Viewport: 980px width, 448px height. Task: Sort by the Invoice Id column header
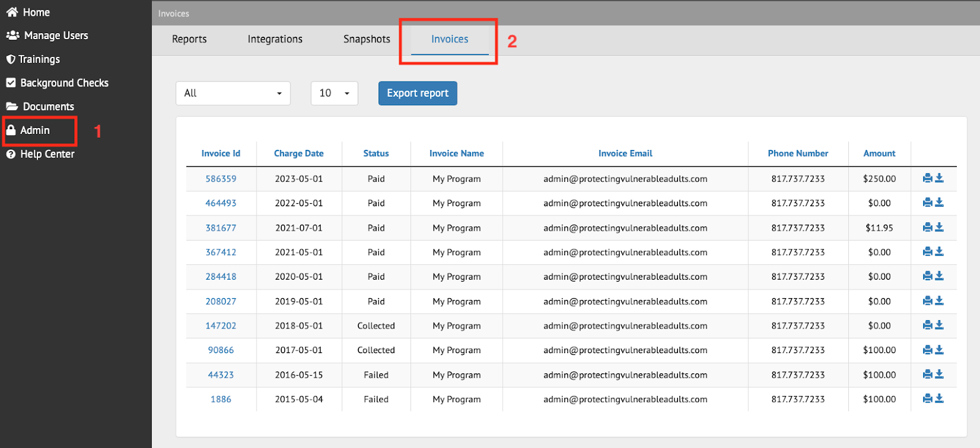coord(221,154)
